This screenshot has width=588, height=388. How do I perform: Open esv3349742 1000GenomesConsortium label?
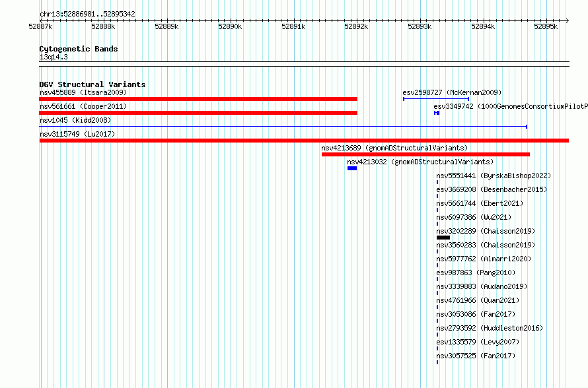click(x=511, y=106)
